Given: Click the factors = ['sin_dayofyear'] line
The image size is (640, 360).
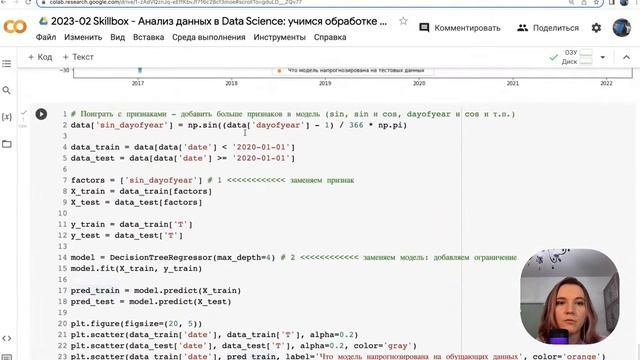Looking at the screenshot, I should point(212,180).
